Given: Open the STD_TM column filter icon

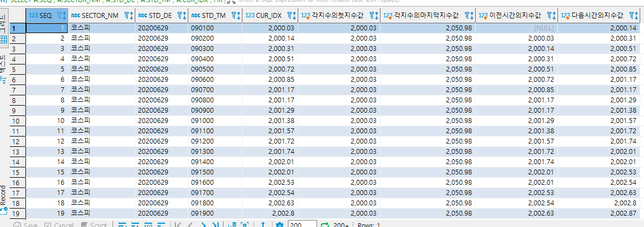Looking at the screenshot, I should click(234, 16).
